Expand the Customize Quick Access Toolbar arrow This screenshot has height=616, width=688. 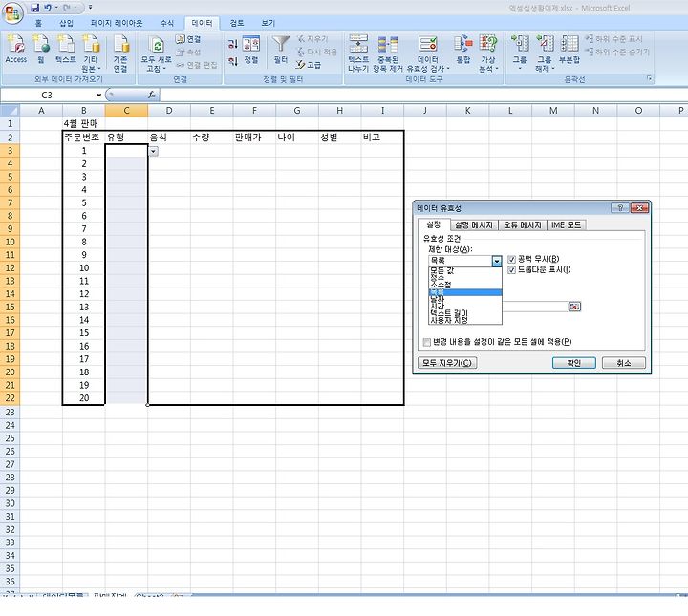point(90,8)
